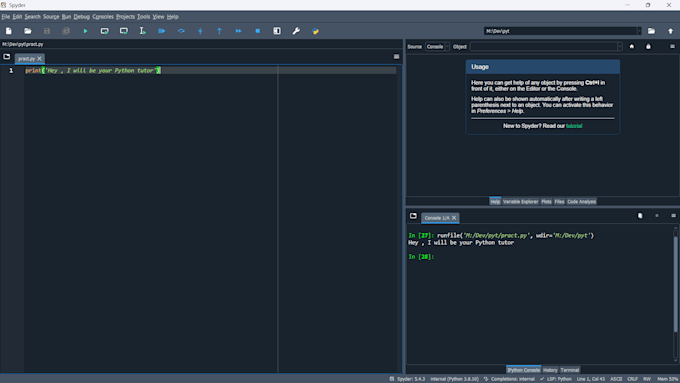Browse console tabs with the folder icon
Screen dimensions: 680x383
click(x=413, y=216)
